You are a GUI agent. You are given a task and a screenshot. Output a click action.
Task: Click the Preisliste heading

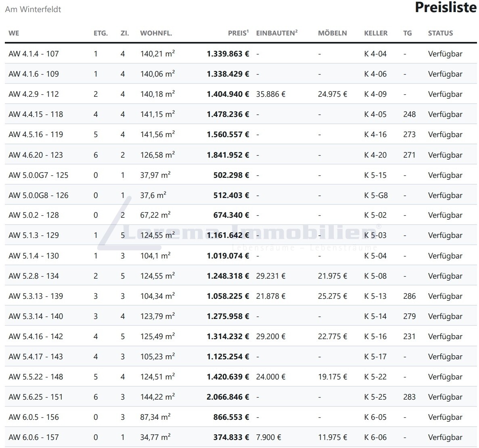pyautogui.click(x=446, y=7)
